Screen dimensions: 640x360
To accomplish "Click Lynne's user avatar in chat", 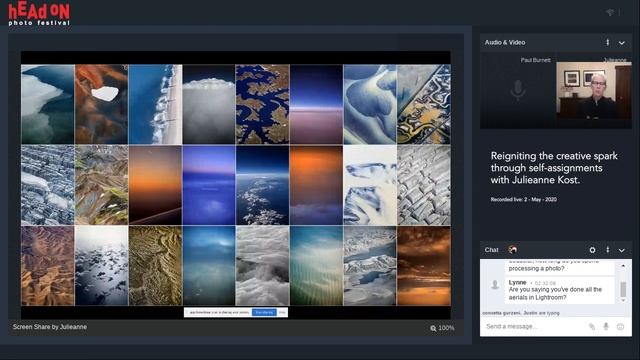I will pos(495,284).
